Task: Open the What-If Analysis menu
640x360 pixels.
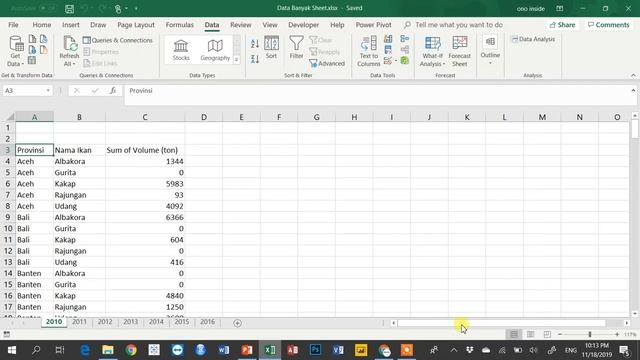Action: [432, 51]
